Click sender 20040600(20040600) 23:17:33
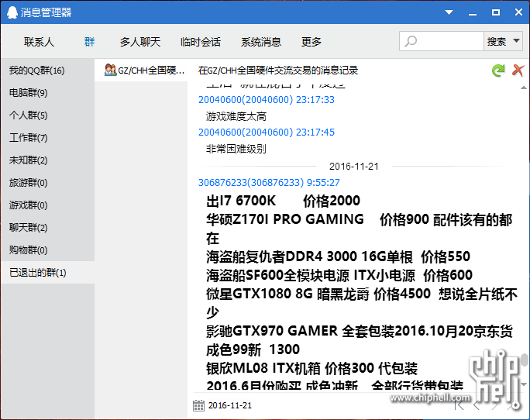The height and width of the screenshot is (420, 530). 267,100
